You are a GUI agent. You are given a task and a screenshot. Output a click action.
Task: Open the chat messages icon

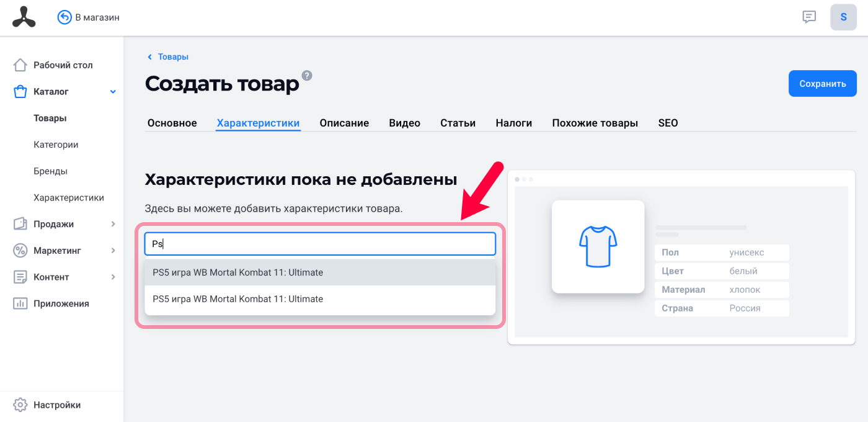809,17
